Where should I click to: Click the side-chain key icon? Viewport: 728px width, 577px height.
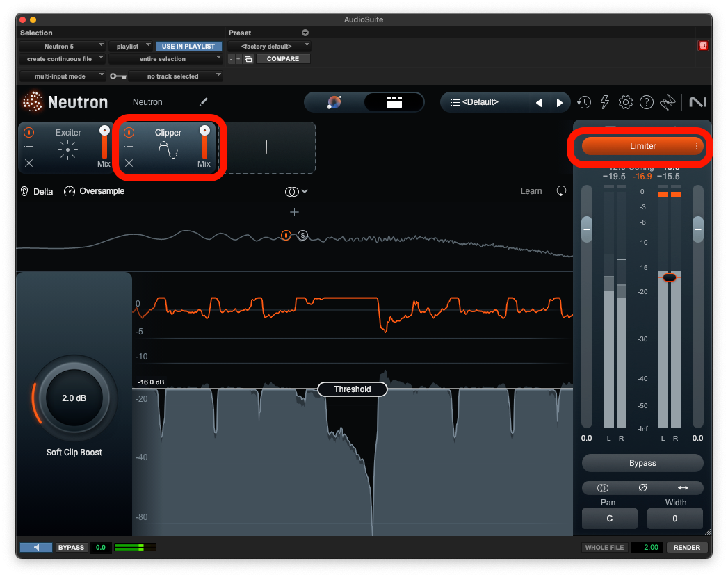point(118,76)
